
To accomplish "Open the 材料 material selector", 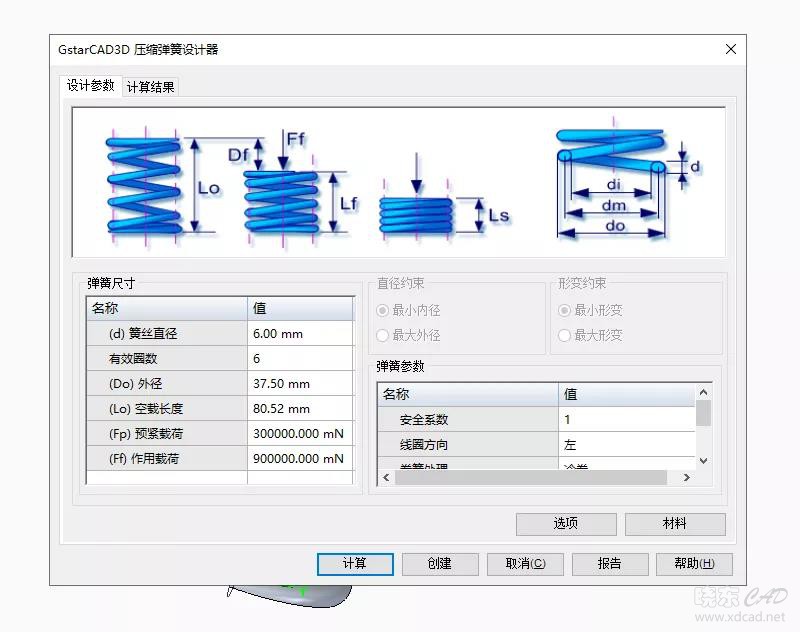I will [x=675, y=524].
